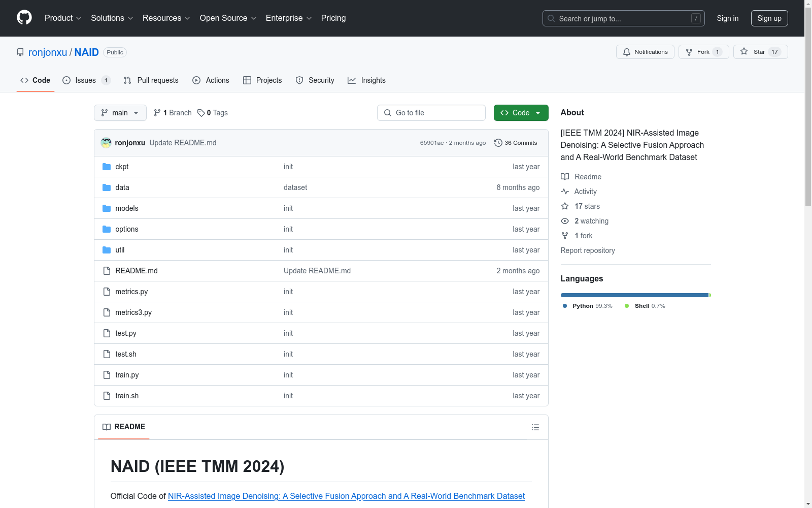The image size is (812, 508).
Task: Open the ronjonxu owner profile link
Action: point(48,52)
